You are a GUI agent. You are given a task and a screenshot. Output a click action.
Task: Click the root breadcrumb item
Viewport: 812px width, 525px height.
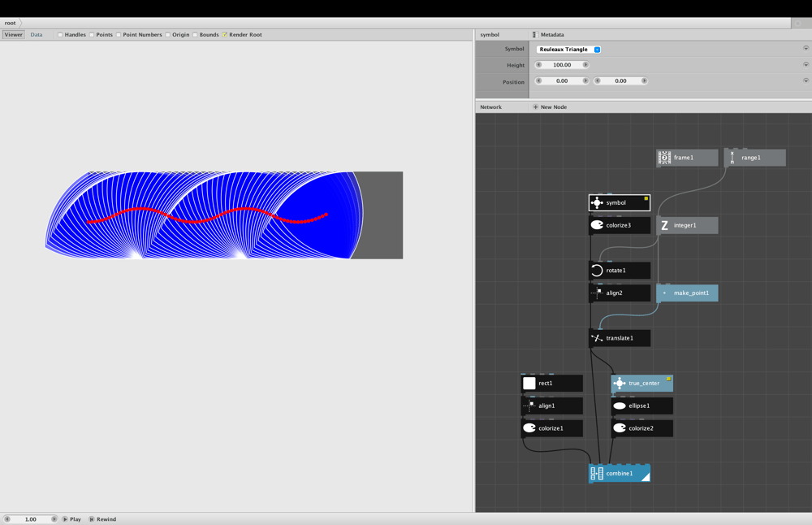[x=11, y=23]
